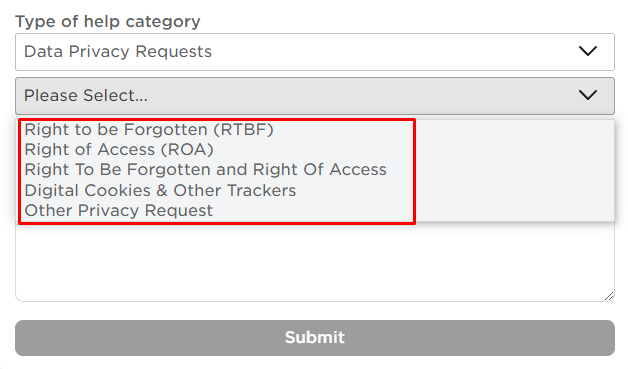Focus the description text area below the list
628x369 pixels.
pos(315,261)
